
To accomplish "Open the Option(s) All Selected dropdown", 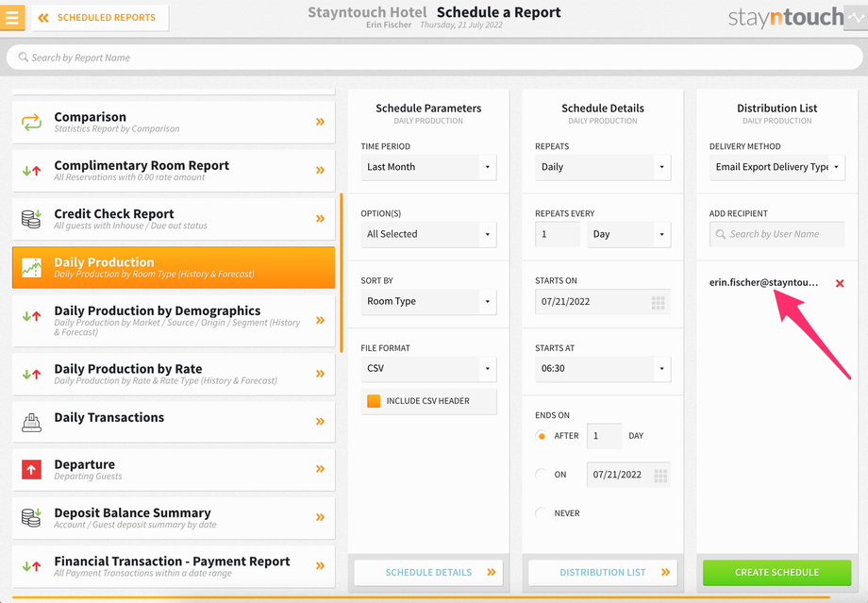I will point(428,234).
